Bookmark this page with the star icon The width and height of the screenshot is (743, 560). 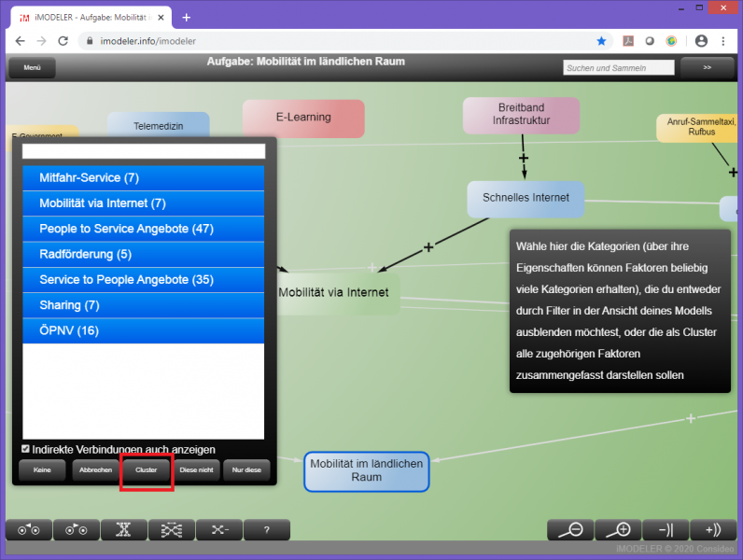602,41
